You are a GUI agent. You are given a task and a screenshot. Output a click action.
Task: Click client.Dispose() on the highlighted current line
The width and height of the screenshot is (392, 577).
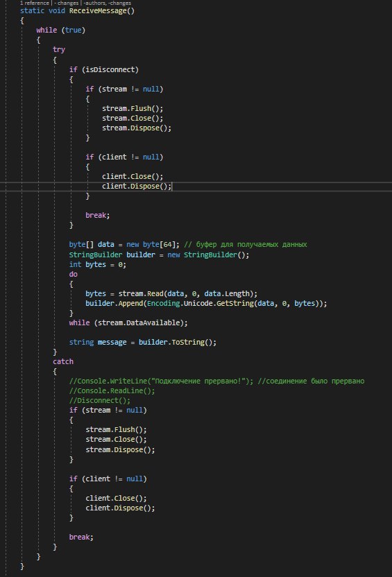point(137,186)
